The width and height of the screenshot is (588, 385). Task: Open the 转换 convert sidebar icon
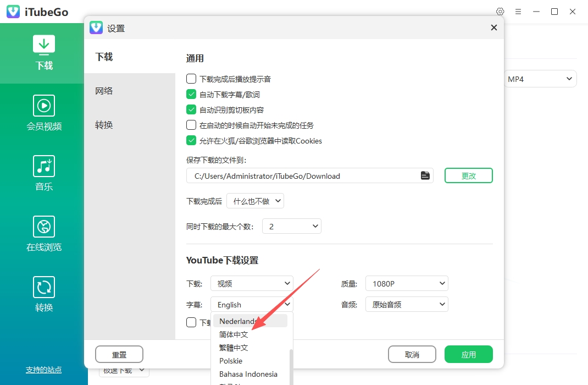(44, 287)
